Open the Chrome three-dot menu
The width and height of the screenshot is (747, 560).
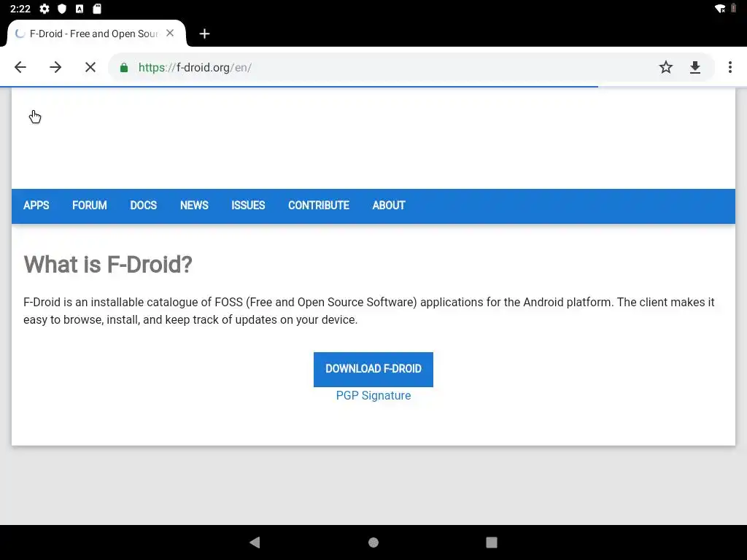[729, 67]
